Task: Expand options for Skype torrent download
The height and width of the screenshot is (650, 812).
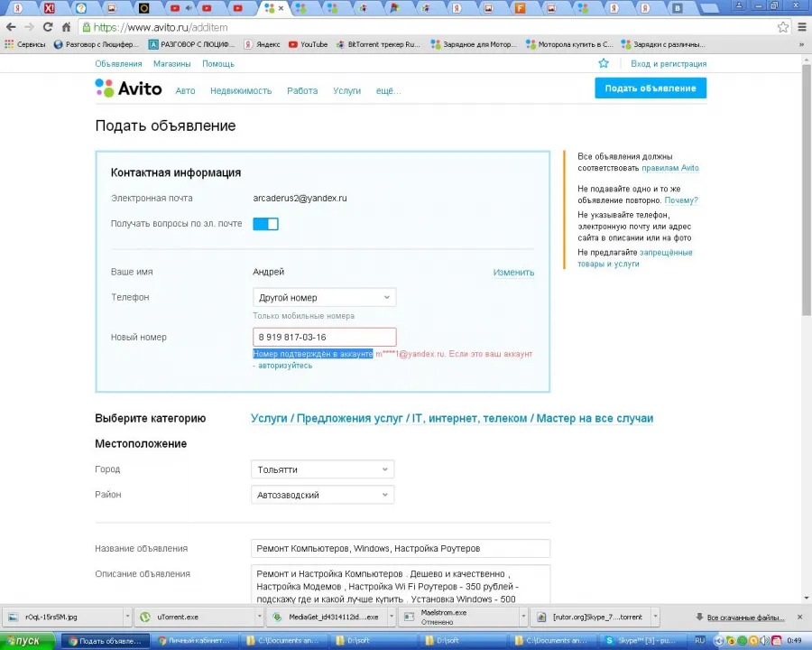Action: pyautogui.click(x=655, y=617)
